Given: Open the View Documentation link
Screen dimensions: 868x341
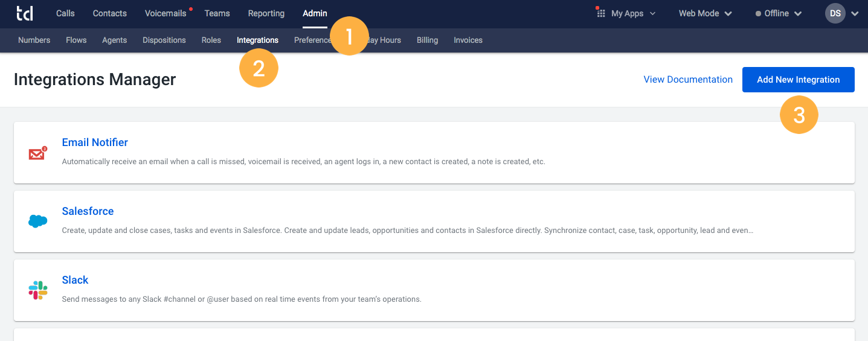Looking at the screenshot, I should (x=688, y=80).
